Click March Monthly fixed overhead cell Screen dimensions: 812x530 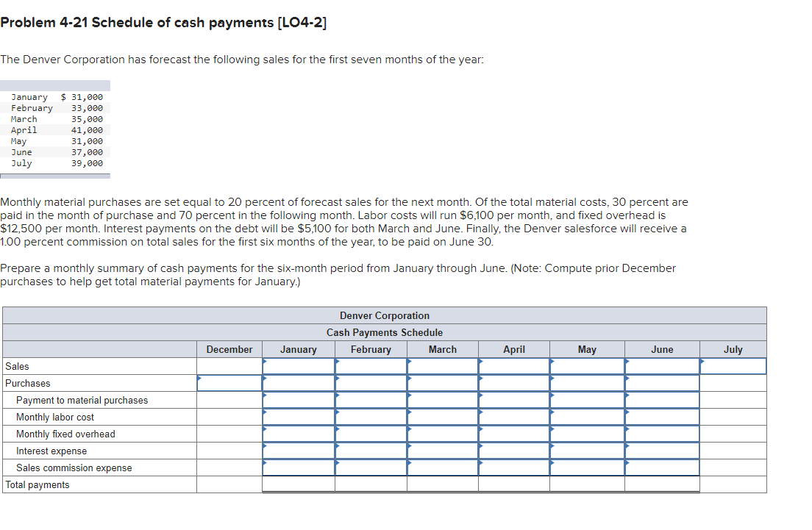pos(443,434)
